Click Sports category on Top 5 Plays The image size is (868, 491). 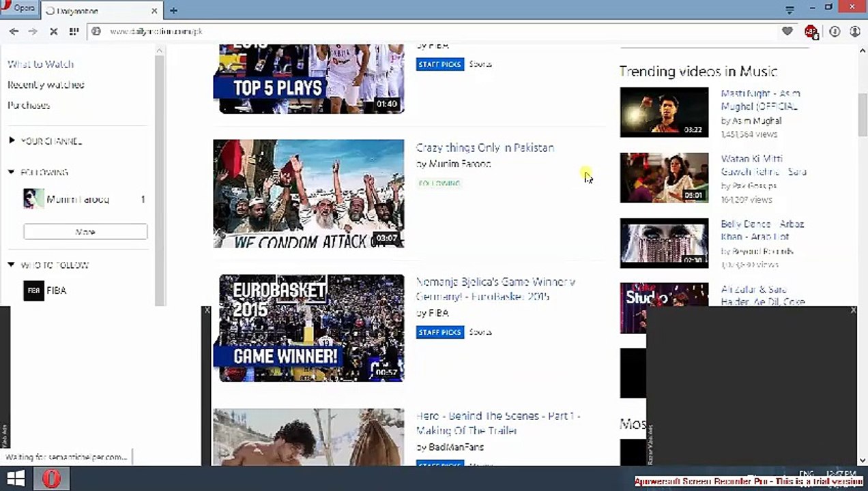(480, 64)
